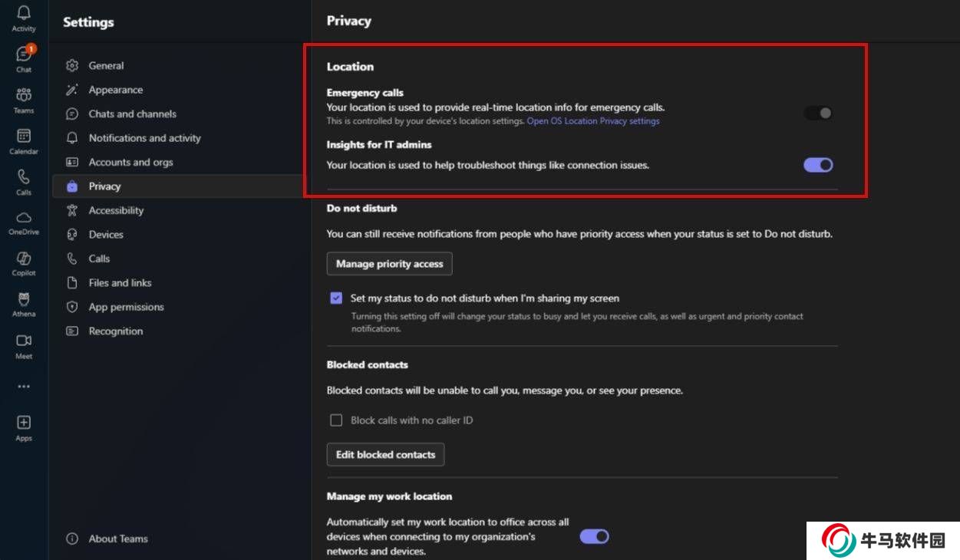Screen dimensions: 960x560
Task: Disable Insights for IT admins toggle
Action: 818,165
